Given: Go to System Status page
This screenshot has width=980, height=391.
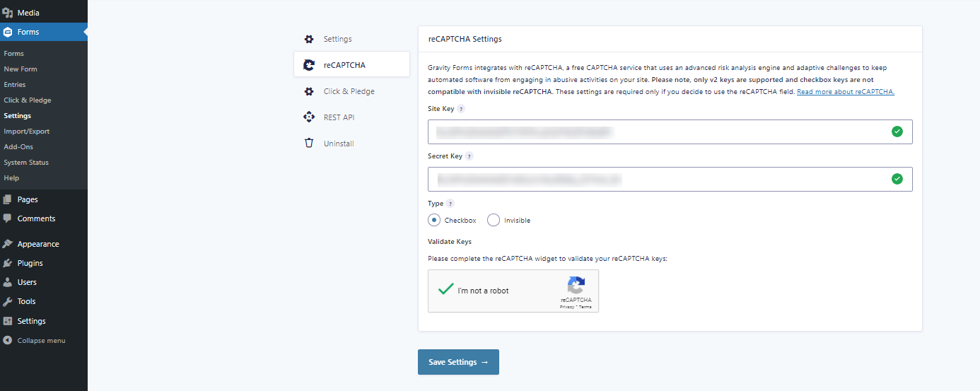Looking at the screenshot, I should [26, 163].
